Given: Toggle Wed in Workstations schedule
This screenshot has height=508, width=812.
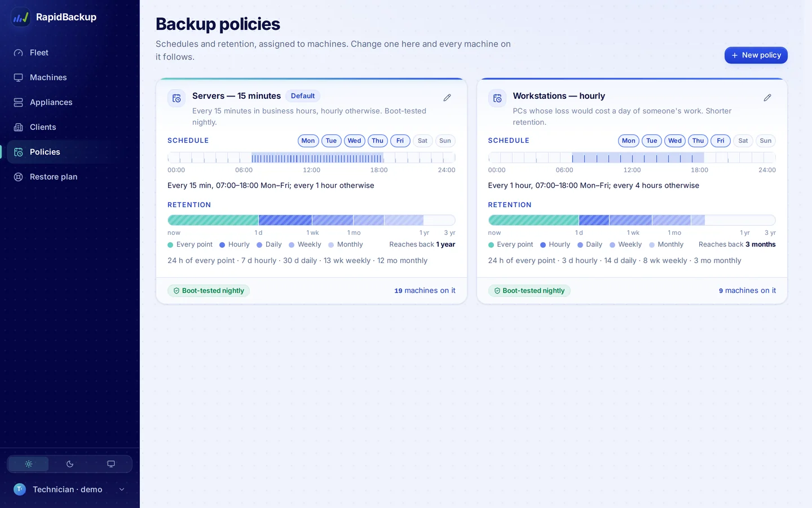Looking at the screenshot, I should click(x=675, y=141).
